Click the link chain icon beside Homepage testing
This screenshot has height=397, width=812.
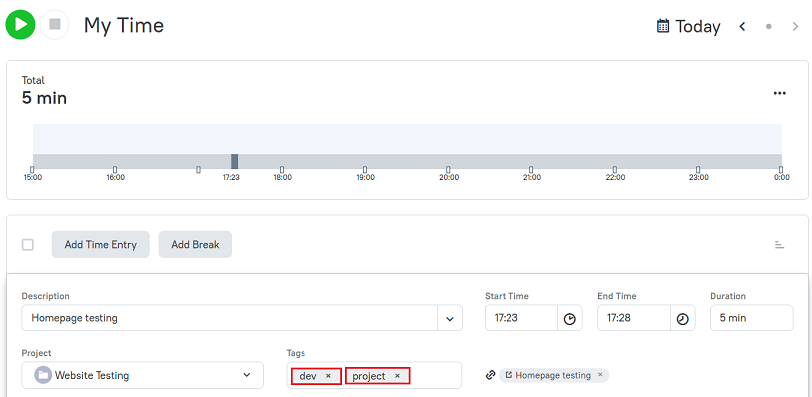pyautogui.click(x=490, y=375)
